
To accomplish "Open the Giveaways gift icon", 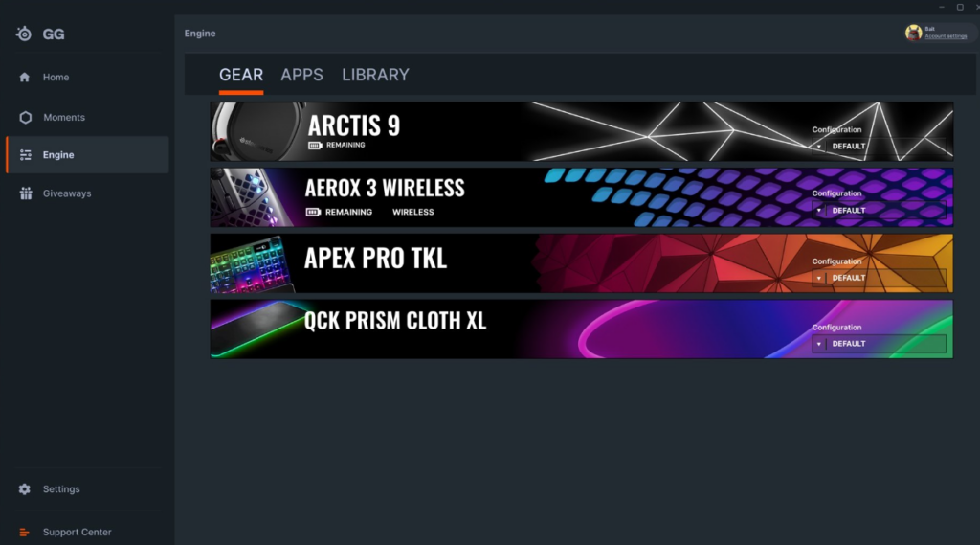I will pyautogui.click(x=26, y=193).
